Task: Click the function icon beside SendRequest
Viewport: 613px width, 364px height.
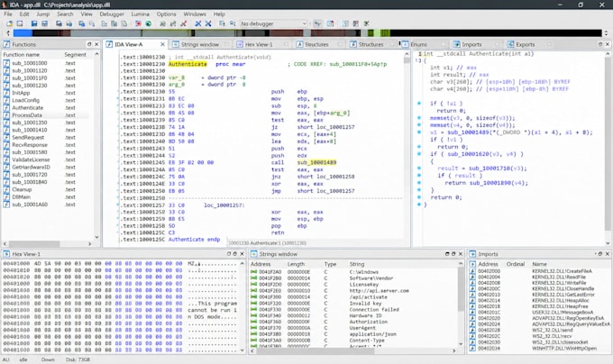Action: [x=6, y=138]
